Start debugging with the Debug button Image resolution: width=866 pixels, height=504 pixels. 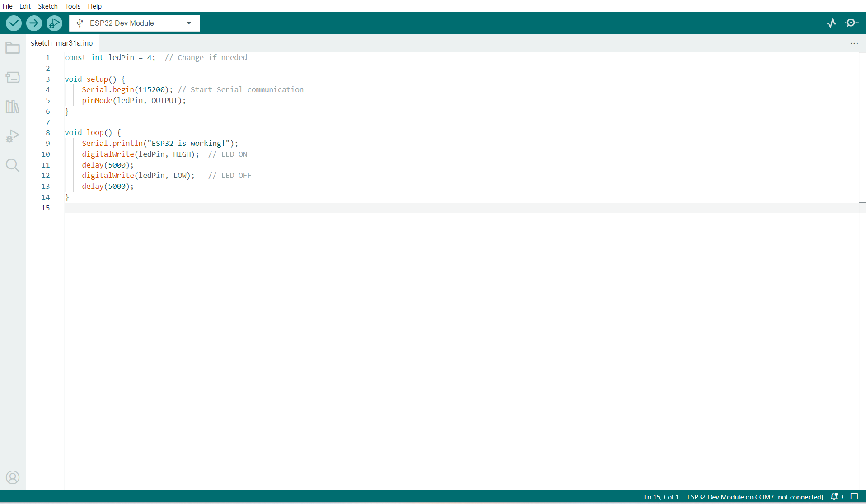[x=54, y=23]
